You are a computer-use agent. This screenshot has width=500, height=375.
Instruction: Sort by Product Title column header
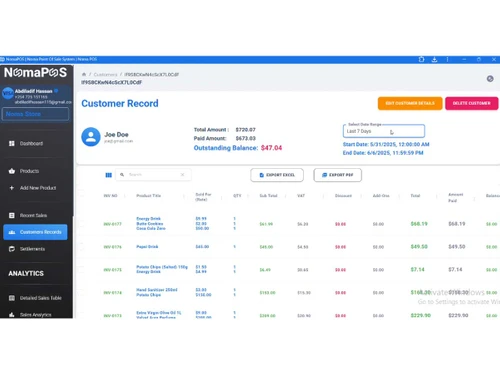pyautogui.click(x=149, y=196)
